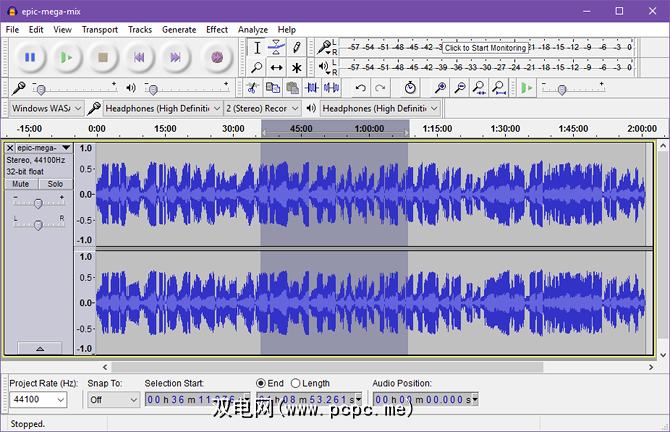Click the track gain slider
This screenshot has width=670, height=432.
coord(38,203)
